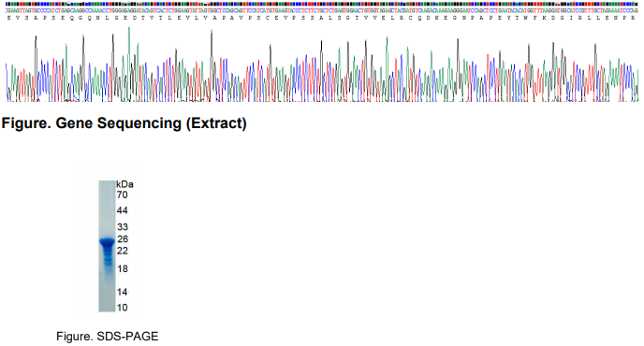Click the bottom of the gel lane
The width and height of the screenshot is (644, 346).
pos(108,309)
